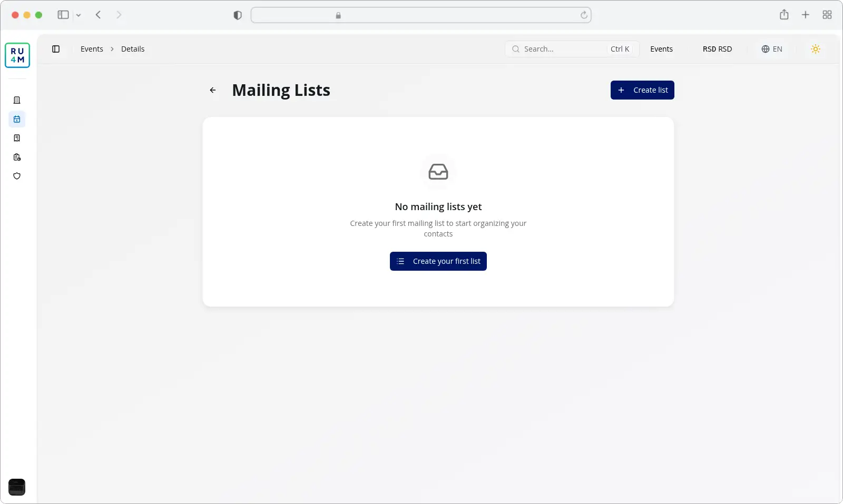
Task: Open the browser Share menu
Action: tap(784, 15)
